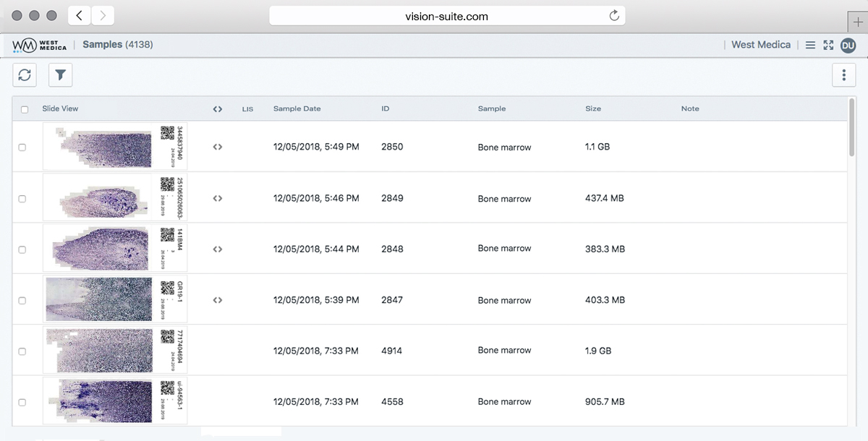Go back in browser history
Image resolution: width=868 pixels, height=441 pixels.
point(79,15)
